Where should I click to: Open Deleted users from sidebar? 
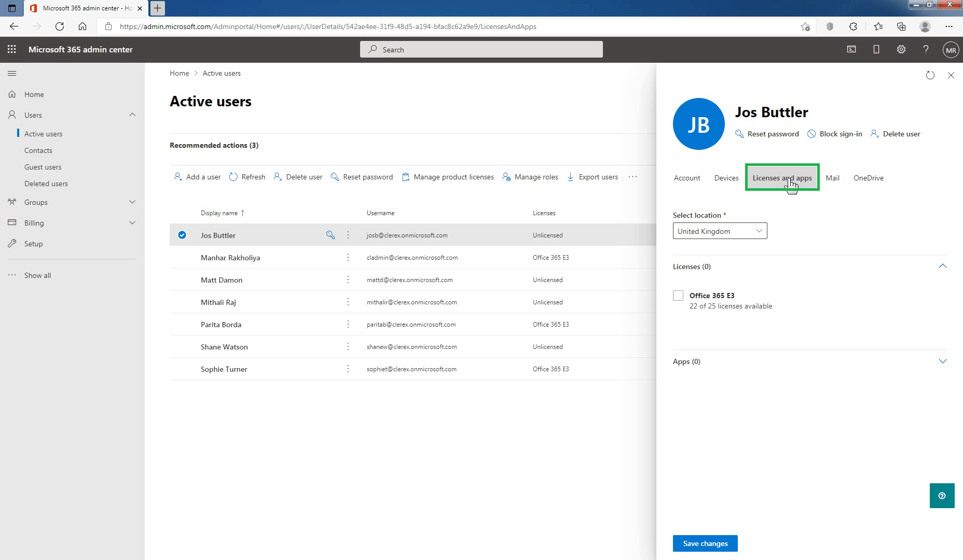(x=46, y=183)
